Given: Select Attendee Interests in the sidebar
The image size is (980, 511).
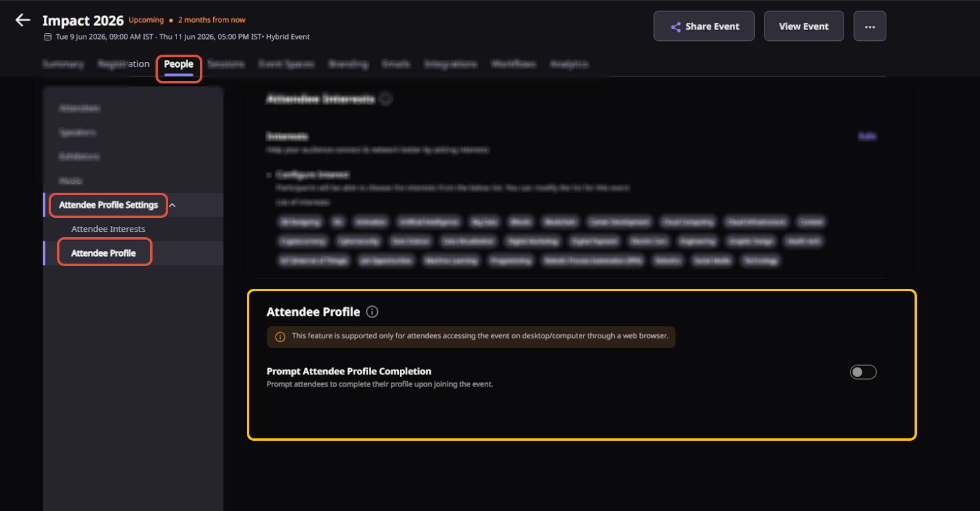Looking at the screenshot, I should (x=108, y=229).
